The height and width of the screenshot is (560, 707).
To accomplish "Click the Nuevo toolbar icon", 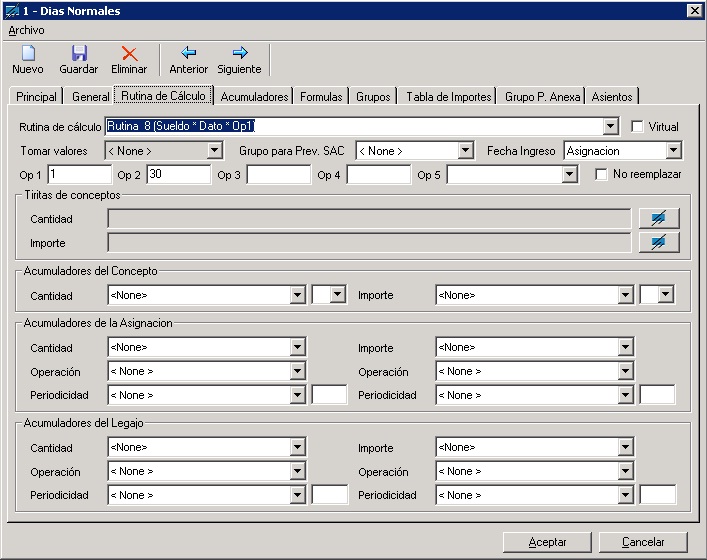I will click(28, 54).
